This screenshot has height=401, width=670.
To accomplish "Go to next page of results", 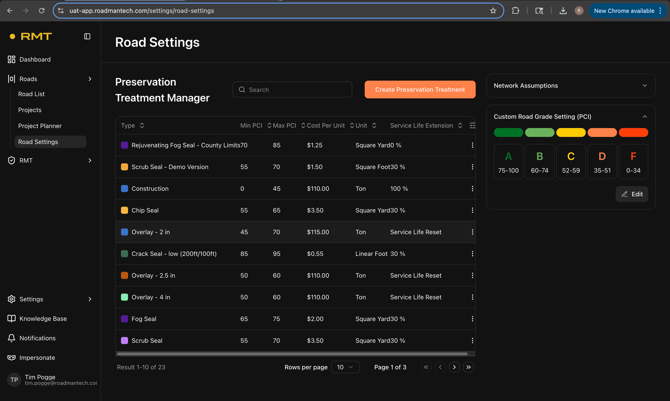I will (x=454, y=367).
